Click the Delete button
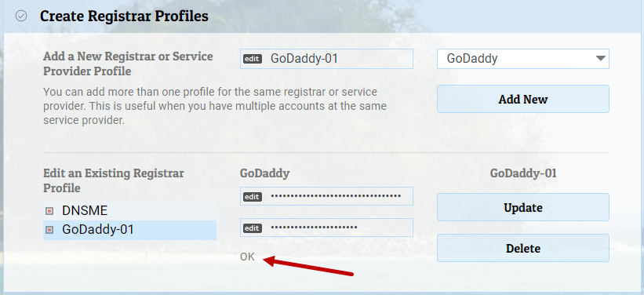The height and width of the screenshot is (295, 644). (x=523, y=248)
